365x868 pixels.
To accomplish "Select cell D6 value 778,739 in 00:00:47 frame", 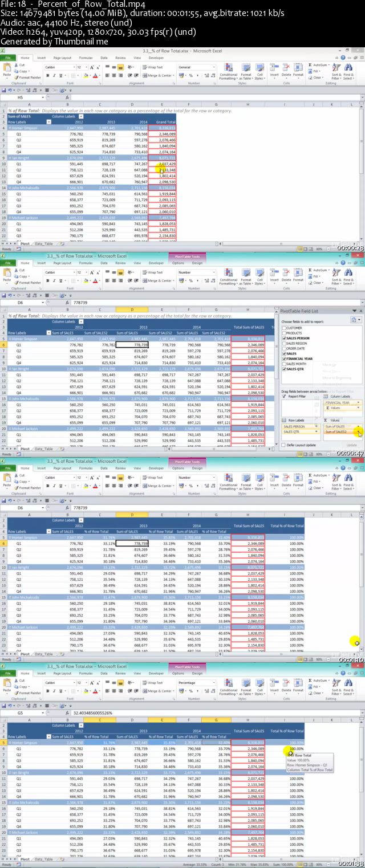I will tap(132, 345).
